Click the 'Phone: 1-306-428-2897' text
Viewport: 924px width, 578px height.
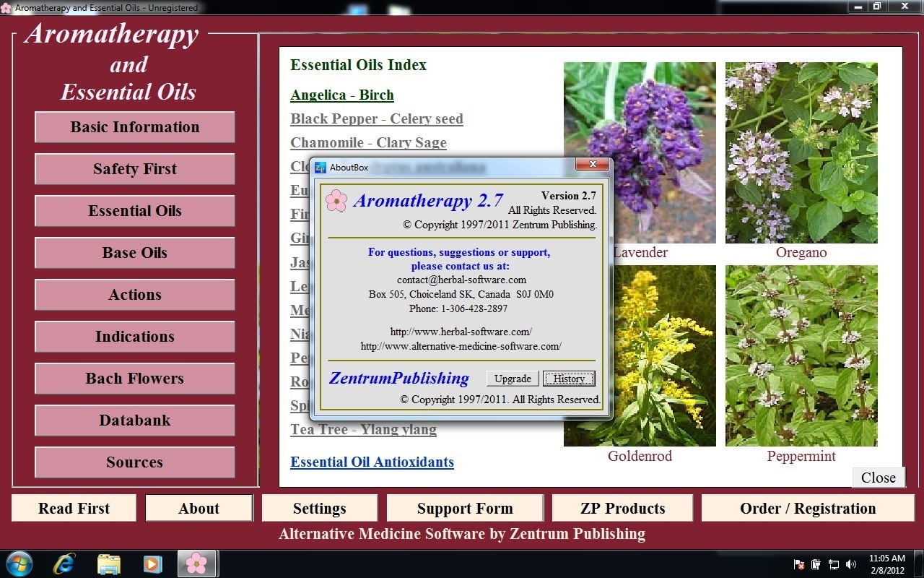(458, 309)
